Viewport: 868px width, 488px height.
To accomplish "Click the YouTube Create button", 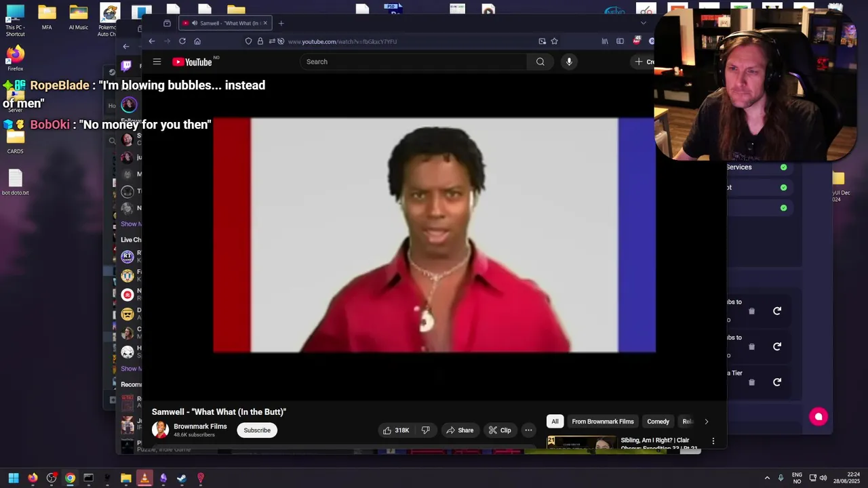I will coord(643,62).
